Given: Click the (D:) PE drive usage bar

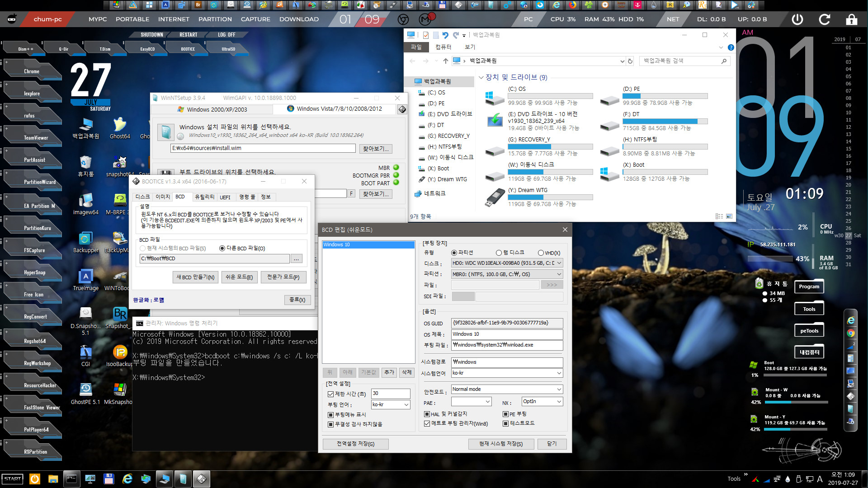Looking at the screenshot, I should click(665, 96).
